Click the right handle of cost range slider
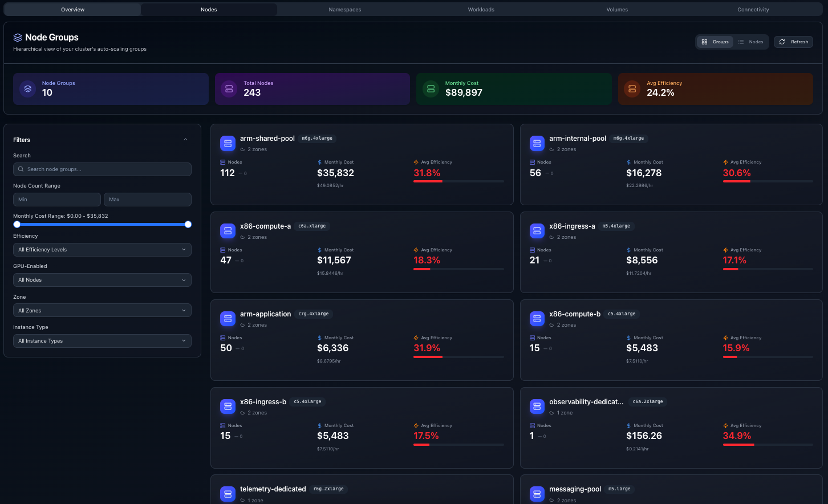The width and height of the screenshot is (828, 504). pyautogui.click(x=188, y=225)
